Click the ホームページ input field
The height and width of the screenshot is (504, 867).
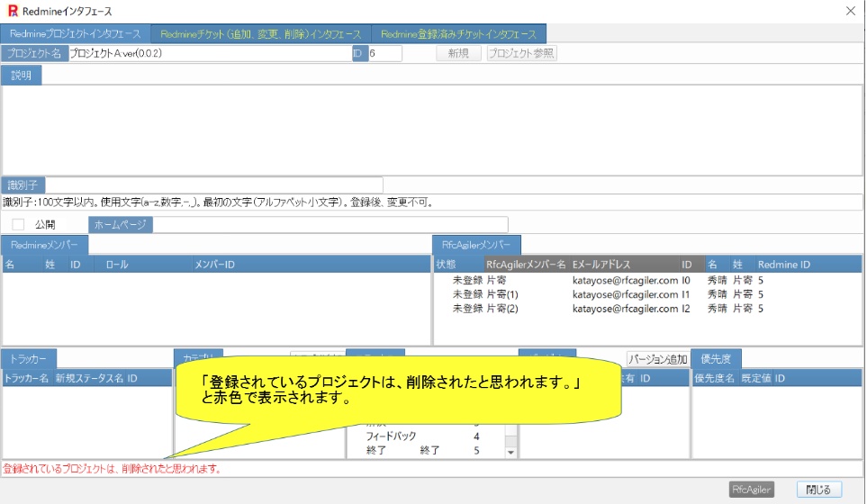330,224
